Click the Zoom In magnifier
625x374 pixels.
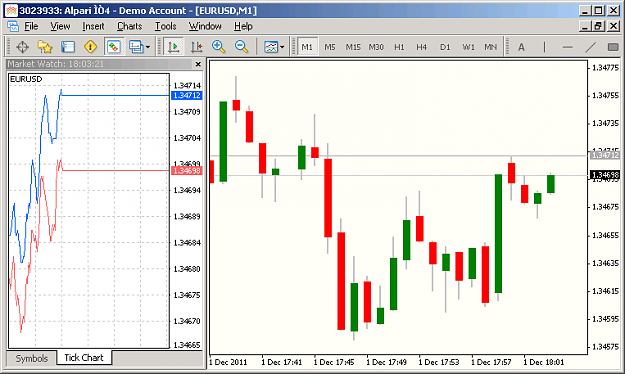tap(218, 47)
